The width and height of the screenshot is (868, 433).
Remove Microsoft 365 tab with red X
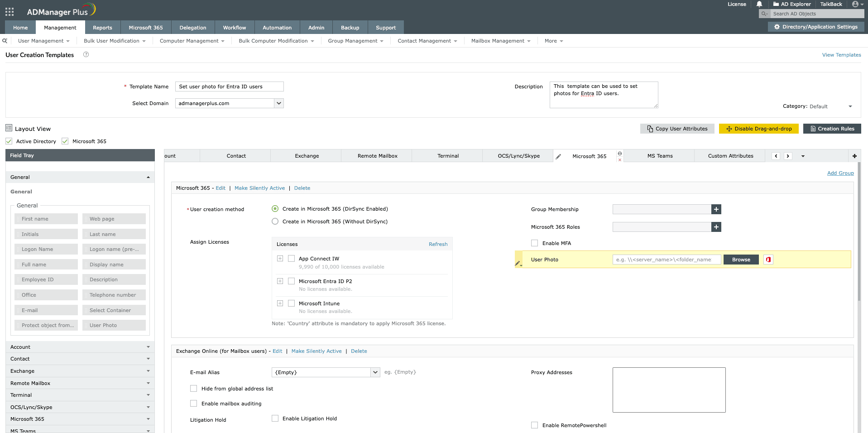[x=620, y=160]
